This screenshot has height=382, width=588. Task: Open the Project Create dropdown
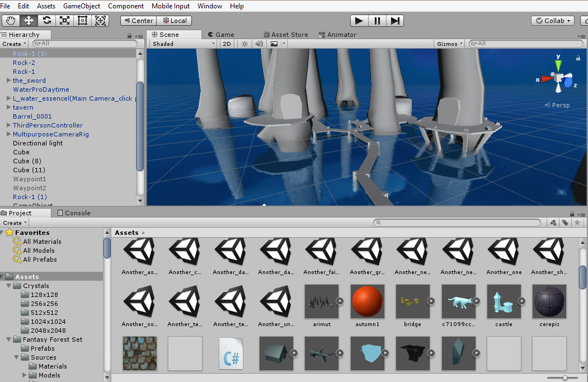[15, 223]
